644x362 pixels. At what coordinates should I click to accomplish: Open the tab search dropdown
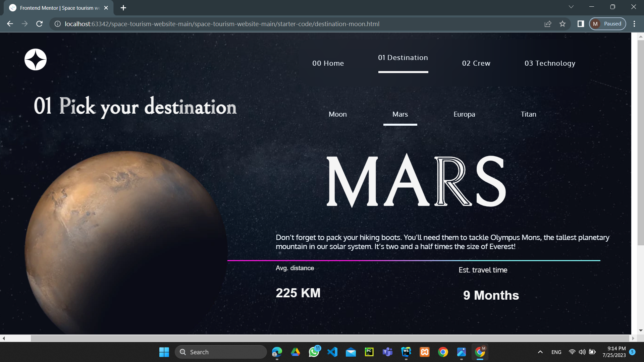point(571,7)
